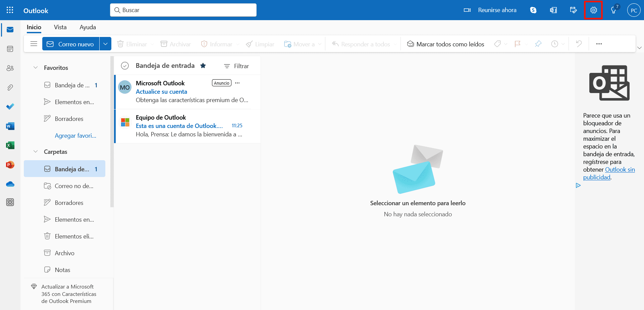Launch Word from the left rail

point(10,126)
